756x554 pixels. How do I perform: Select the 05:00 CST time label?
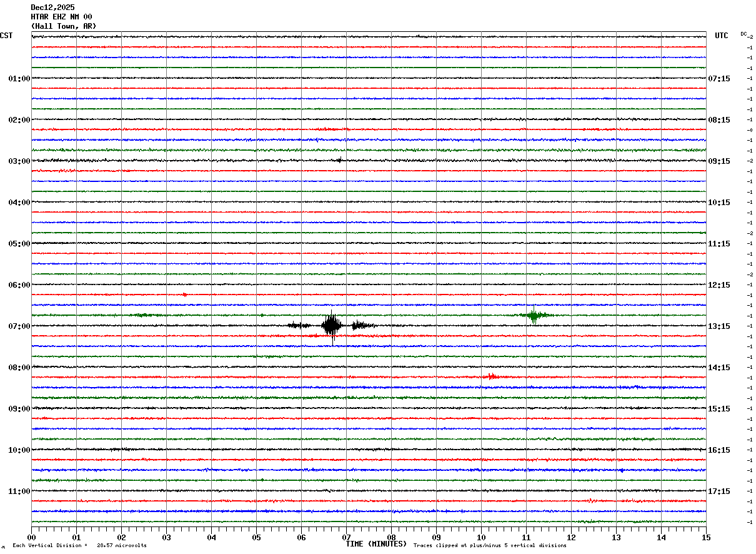click(19, 244)
